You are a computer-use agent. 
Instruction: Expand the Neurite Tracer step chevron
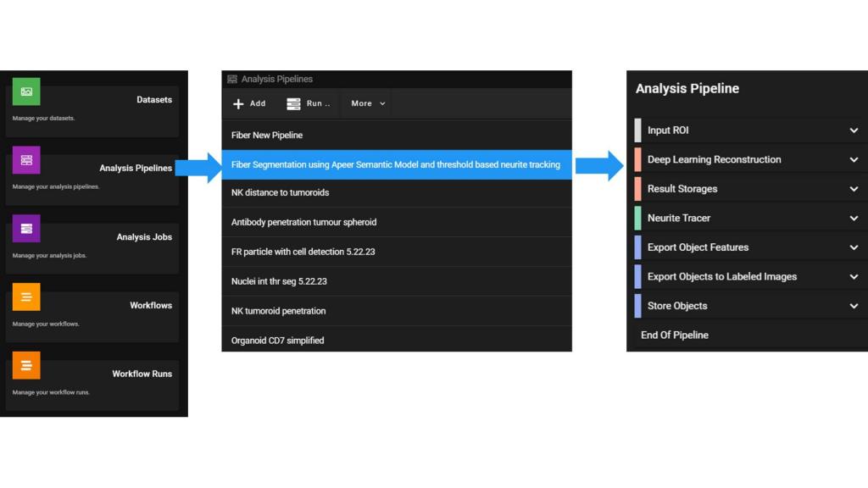(x=854, y=218)
